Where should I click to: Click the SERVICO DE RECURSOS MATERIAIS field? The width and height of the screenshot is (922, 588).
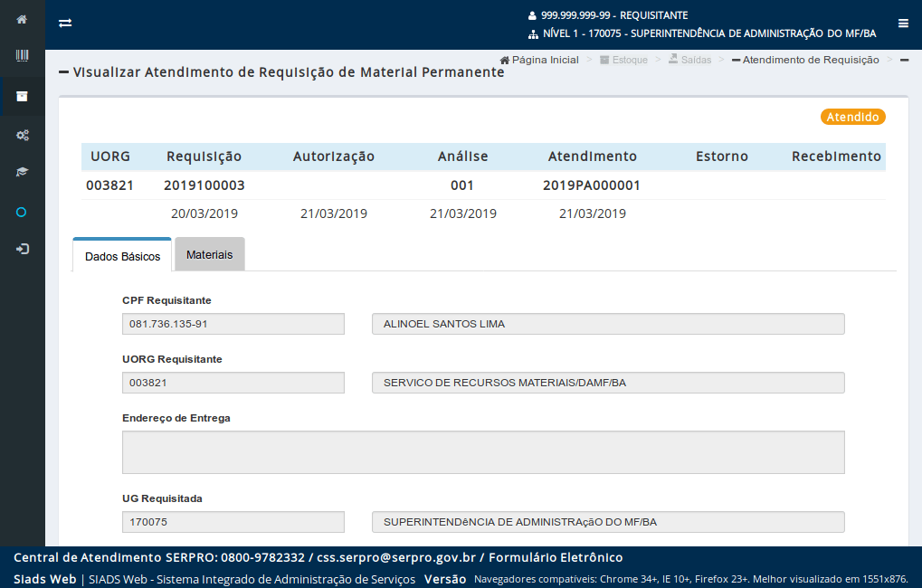[x=608, y=383]
